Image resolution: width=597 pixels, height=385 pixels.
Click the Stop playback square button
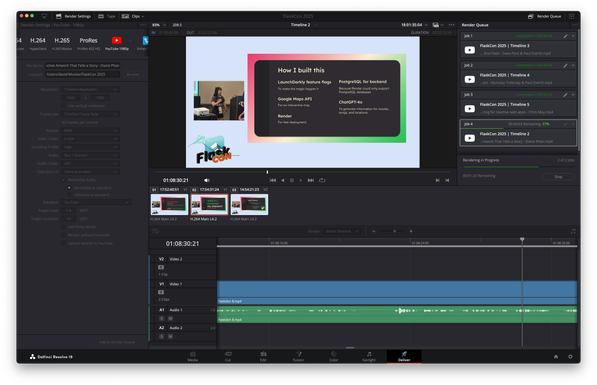tap(292, 180)
